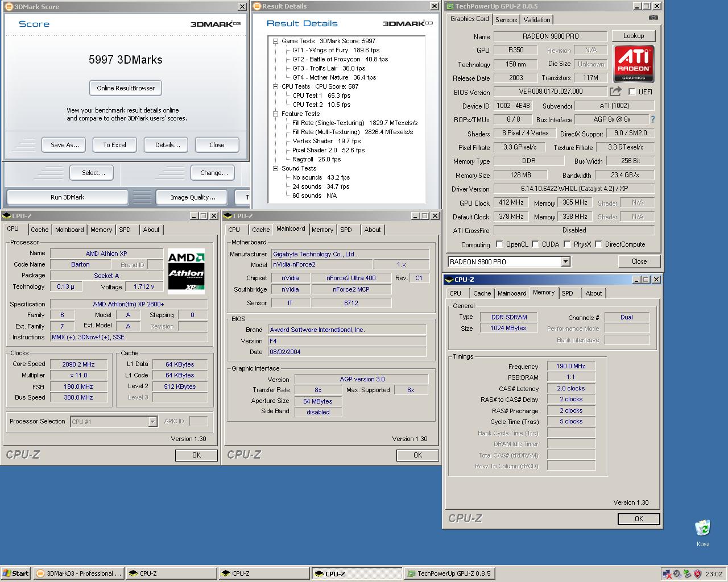
Task: Collapse the Sound Tests tree node
Action: (x=276, y=168)
